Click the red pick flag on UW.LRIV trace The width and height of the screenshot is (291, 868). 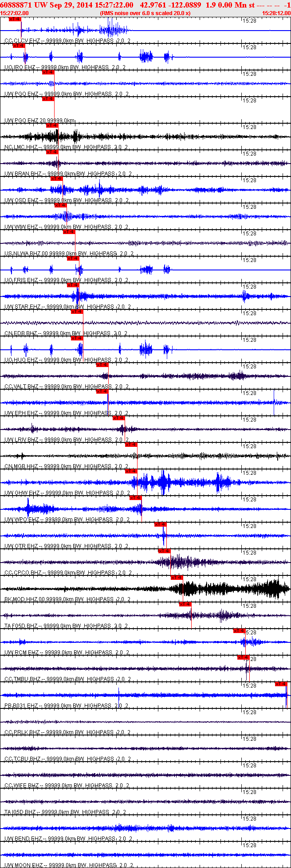click(x=119, y=418)
